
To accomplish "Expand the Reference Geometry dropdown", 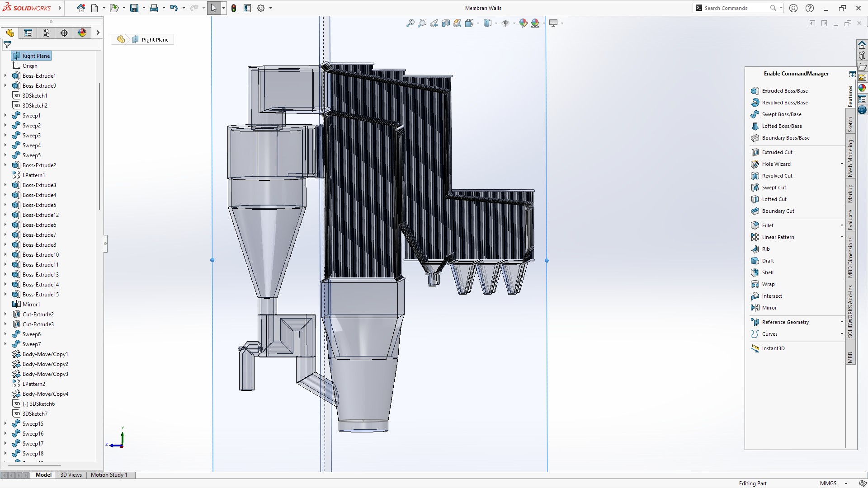I will point(841,322).
